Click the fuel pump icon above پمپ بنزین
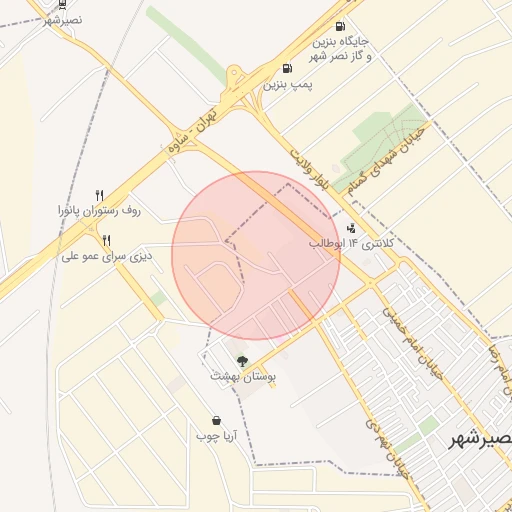Viewport: 512px width, 512px height. tap(287, 69)
